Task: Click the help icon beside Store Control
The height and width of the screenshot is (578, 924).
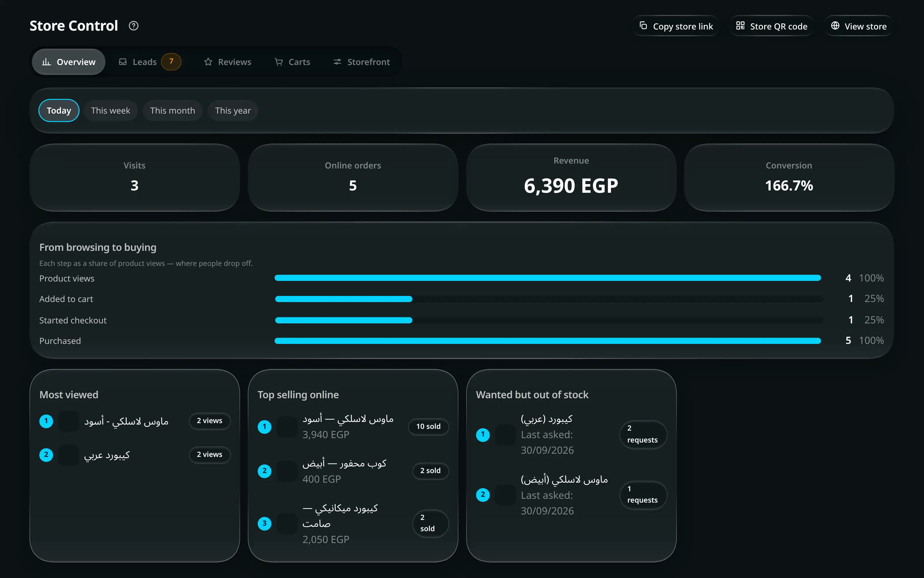Action: (x=133, y=26)
